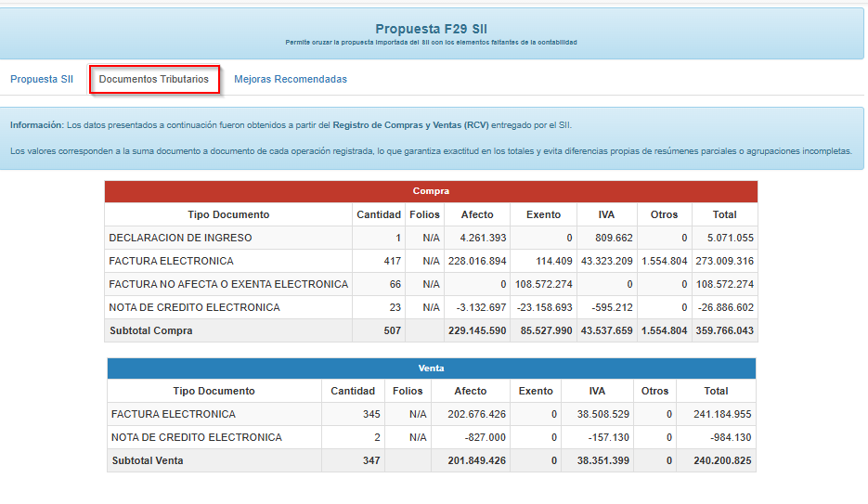
Task: Open the Documentos Tributarios tab
Action: pyautogui.click(x=154, y=79)
